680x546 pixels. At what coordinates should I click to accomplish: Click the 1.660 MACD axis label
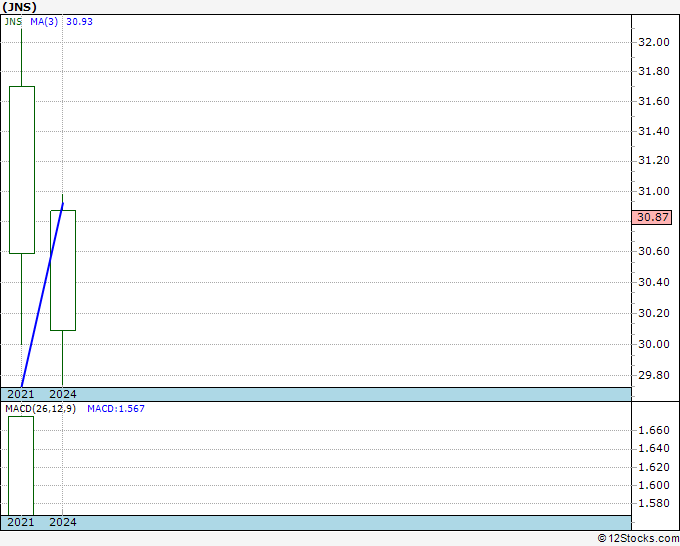coord(654,430)
